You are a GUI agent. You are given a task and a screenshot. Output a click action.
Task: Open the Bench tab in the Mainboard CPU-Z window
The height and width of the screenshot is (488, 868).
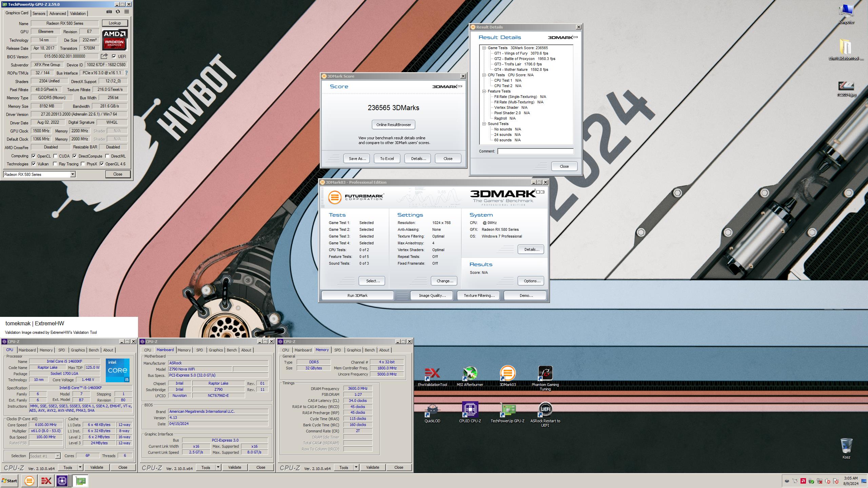[232, 350]
